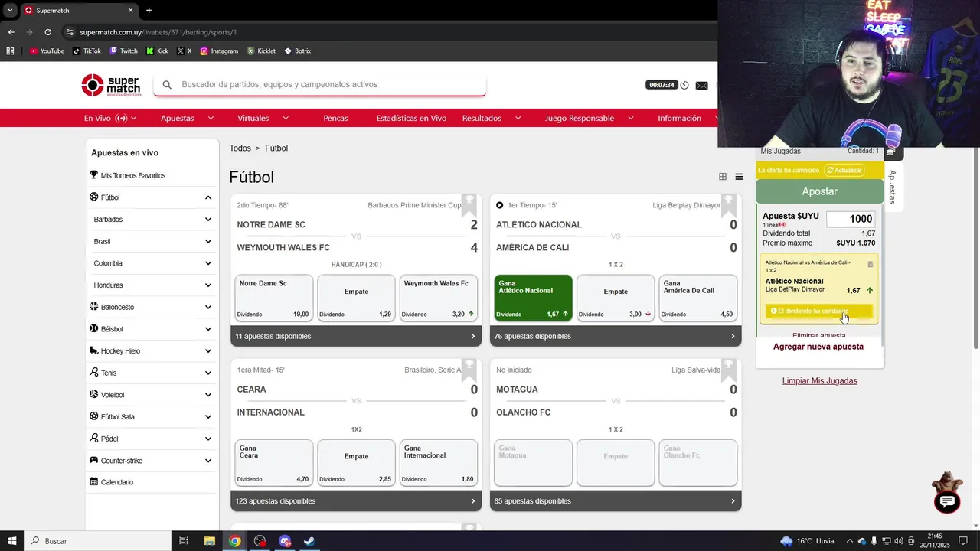The height and width of the screenshot is (551, 980).
Task: Go back in browser history
Action: [x=11, y=32]
